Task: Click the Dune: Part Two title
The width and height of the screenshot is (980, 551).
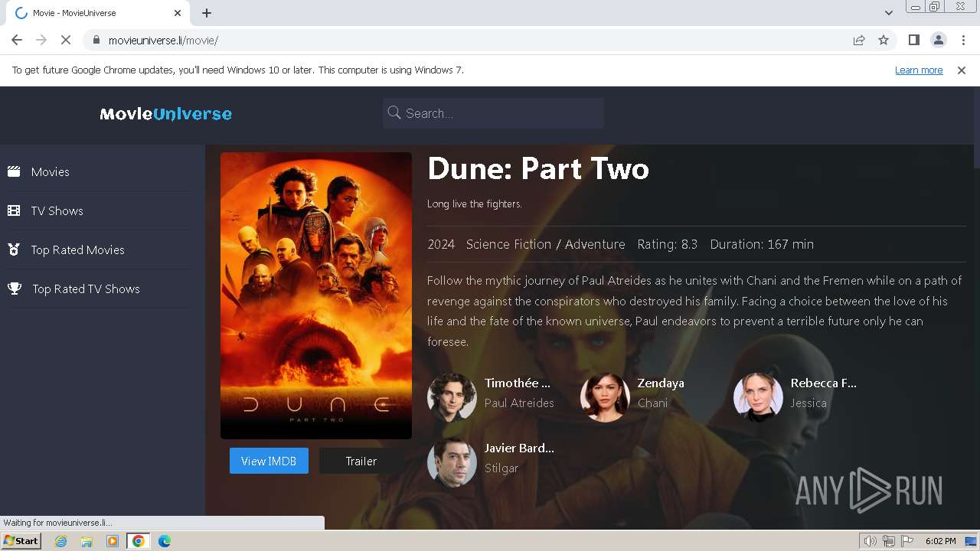Action: click(538, 168)
